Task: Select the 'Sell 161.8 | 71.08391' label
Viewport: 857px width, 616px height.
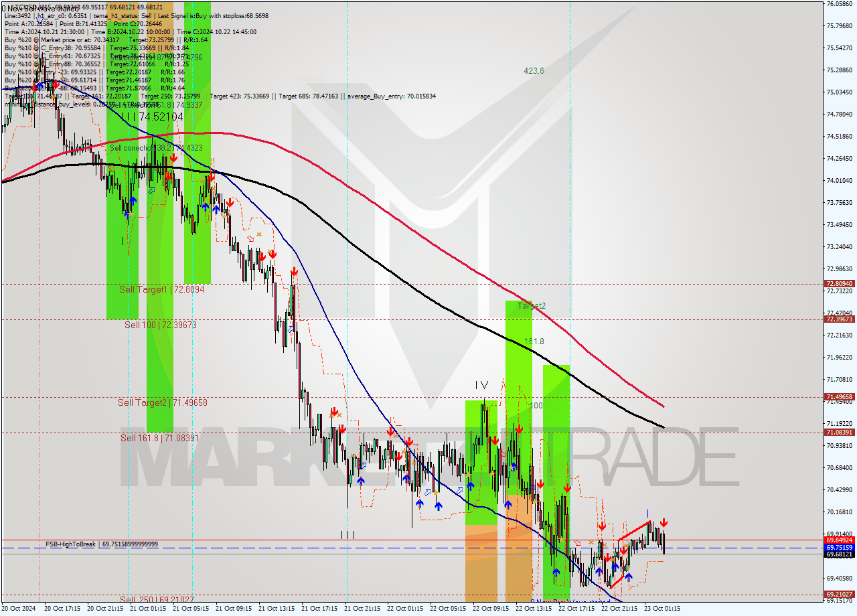Action: click(159, 438)
